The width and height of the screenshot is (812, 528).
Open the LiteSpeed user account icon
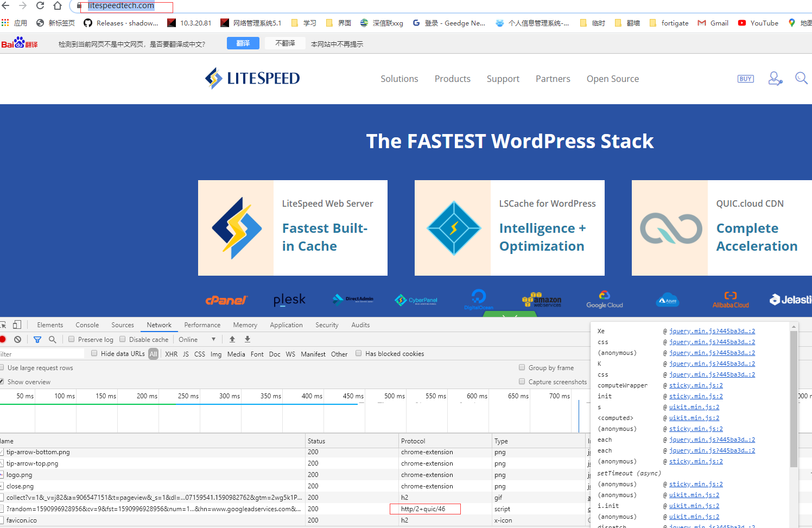pyautogui.click(x=775, y=79)
